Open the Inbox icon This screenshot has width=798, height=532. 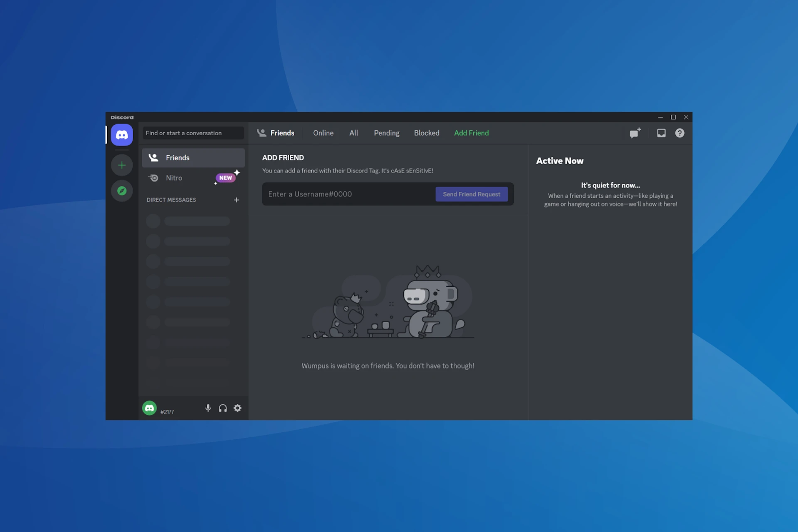point(661,133)
